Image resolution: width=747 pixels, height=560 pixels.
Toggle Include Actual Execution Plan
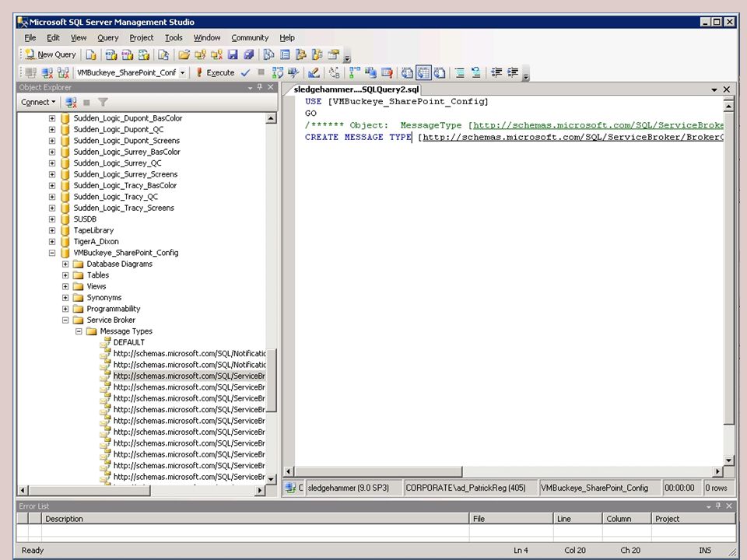(355, 73)
